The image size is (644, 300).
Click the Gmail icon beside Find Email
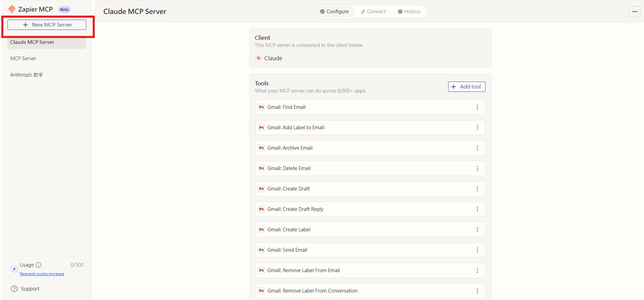click(x=261, y=107)
